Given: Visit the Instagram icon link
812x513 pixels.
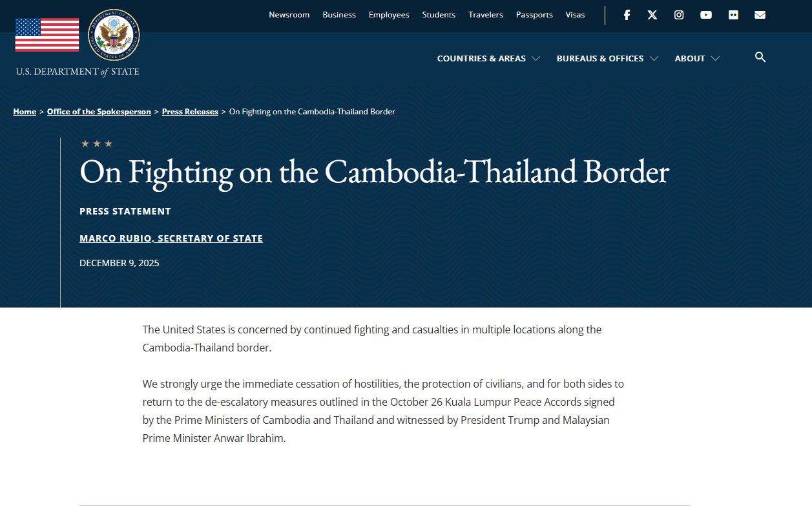Looking at the screenshot, I should [x=679, y=15].
